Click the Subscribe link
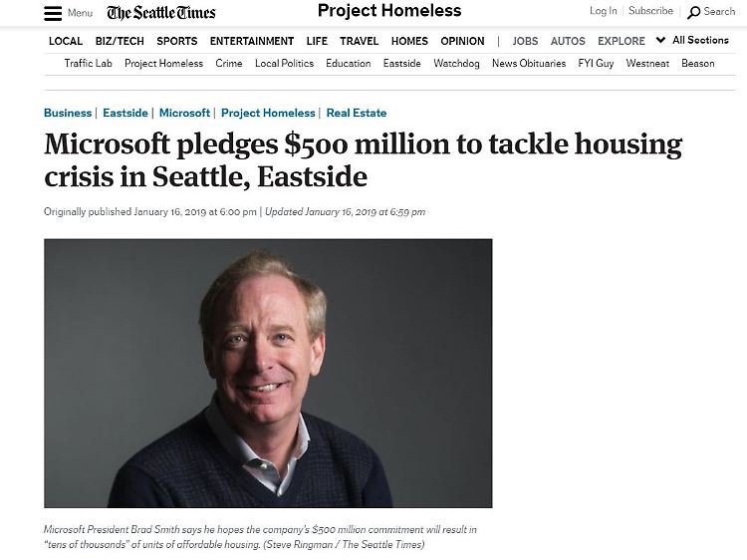The image size is (747, 560). coord(650,11)
